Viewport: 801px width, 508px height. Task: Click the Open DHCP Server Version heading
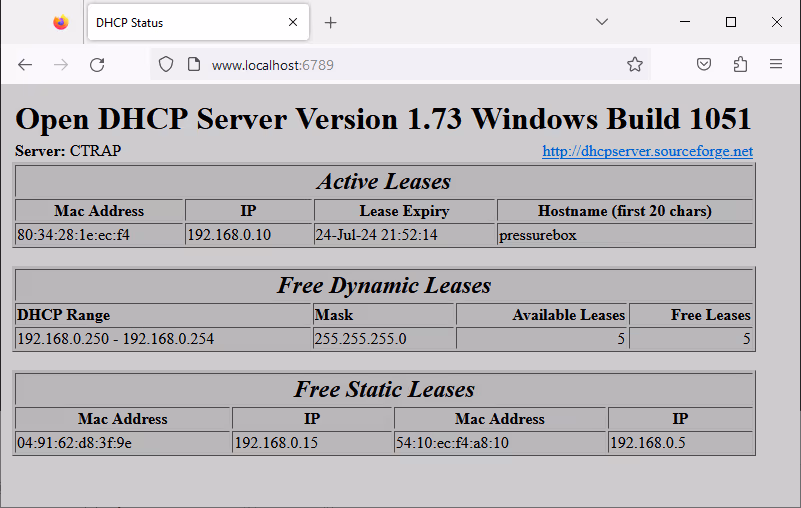click(383, 119)
